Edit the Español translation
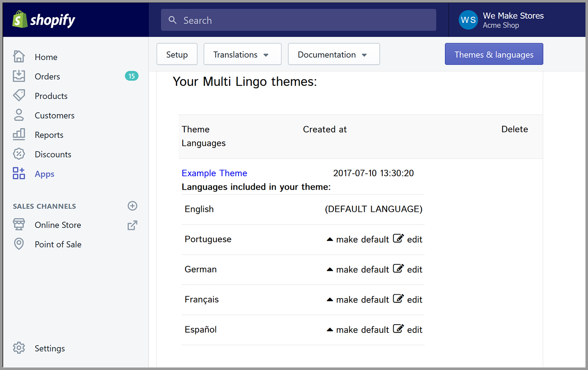 tap(415, 330)
